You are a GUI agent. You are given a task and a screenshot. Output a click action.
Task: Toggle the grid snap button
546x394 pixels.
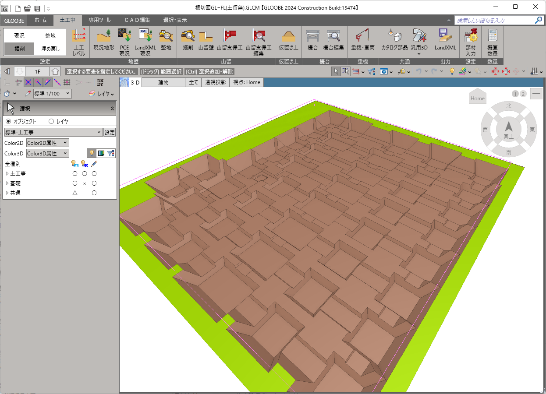coord(67,83)
